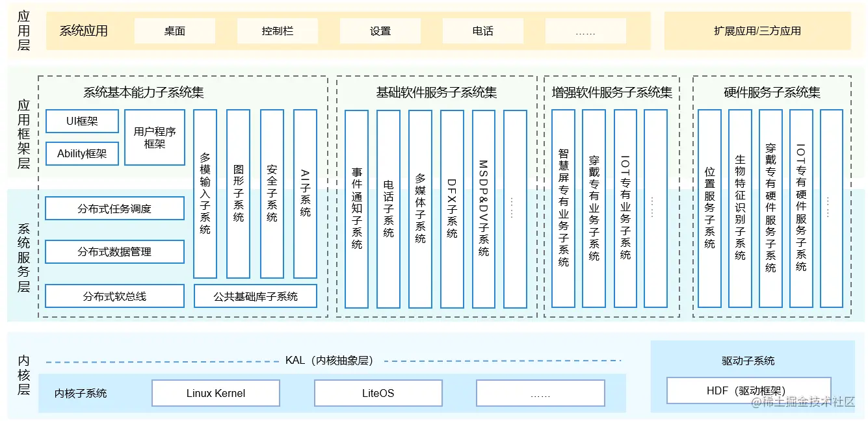The height and width of the screenshot is (421, 868).
Task: Switch to the 基础软件服务子系统集 section
Action: [436, 92]
